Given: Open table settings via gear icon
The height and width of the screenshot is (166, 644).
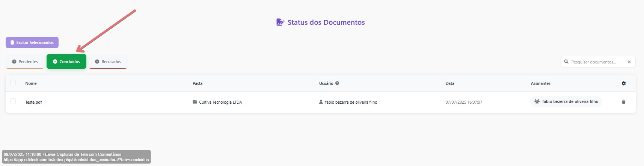Looking at the screenshot, I should click(x=624, y=83).
